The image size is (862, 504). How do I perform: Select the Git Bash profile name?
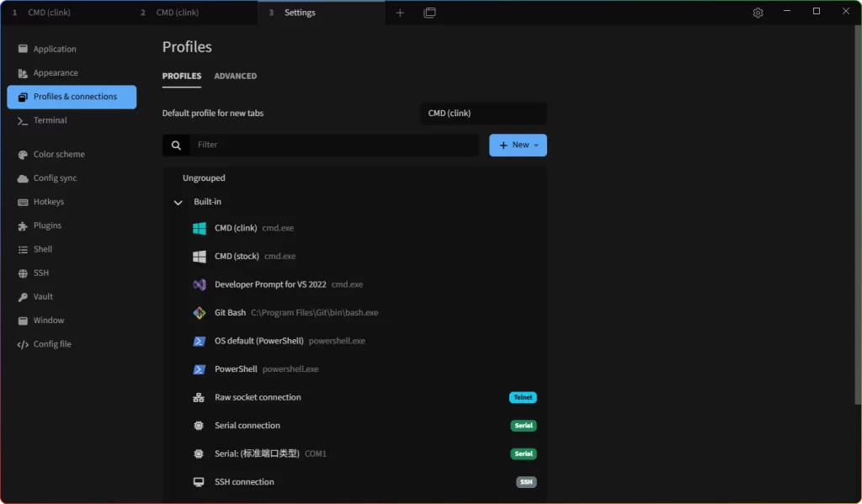(x=230, y=313)
